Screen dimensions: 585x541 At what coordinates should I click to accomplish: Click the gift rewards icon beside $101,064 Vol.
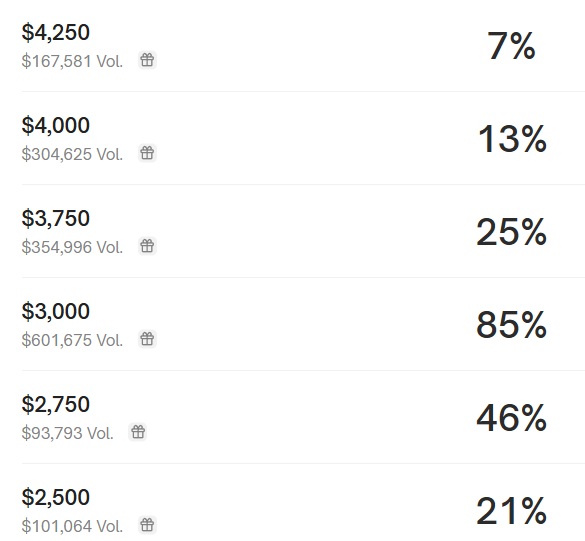click(147, 525)
